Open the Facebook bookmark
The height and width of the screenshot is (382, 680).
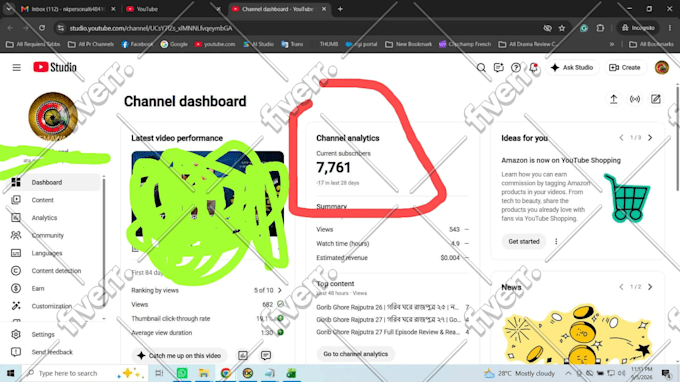(x=137, y=44)
